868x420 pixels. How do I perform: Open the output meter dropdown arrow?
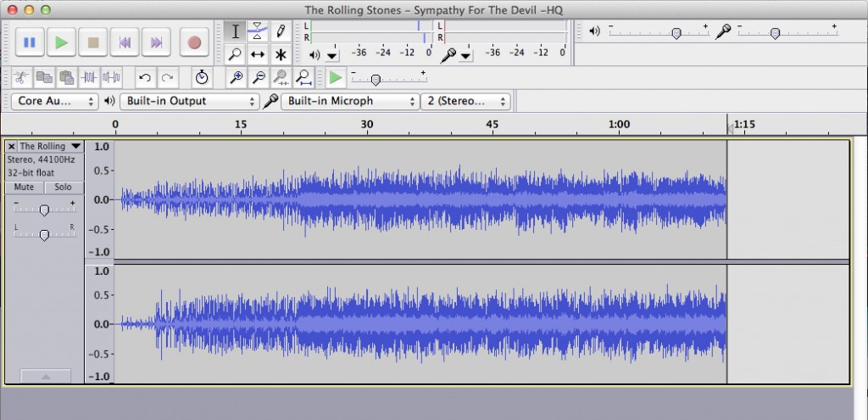(x=332, y=55)
